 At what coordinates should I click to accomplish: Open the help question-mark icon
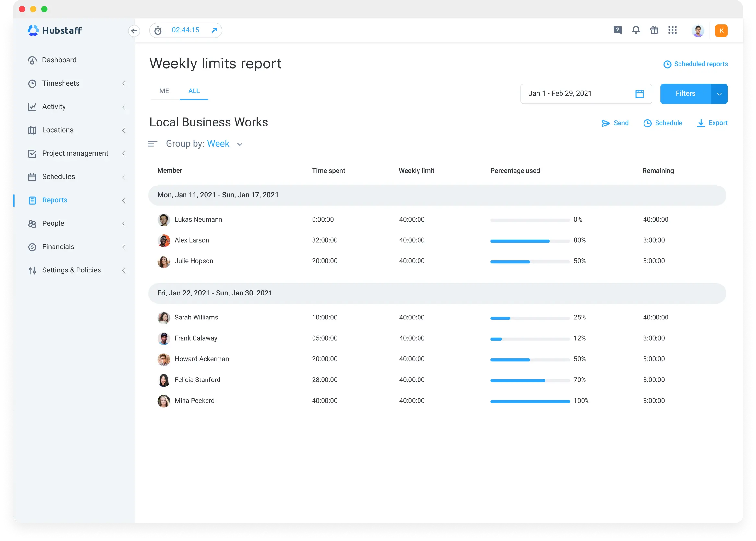click(618, 30)
